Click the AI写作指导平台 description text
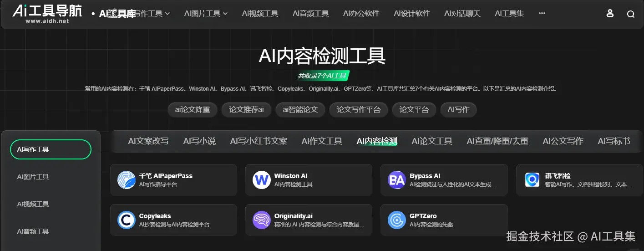 pos(158,184)
